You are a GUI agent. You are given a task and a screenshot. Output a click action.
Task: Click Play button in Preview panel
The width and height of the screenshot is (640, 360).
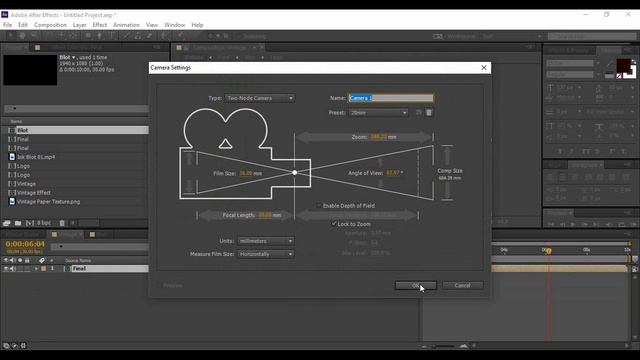pyautogui.click(x=573, y=224)
